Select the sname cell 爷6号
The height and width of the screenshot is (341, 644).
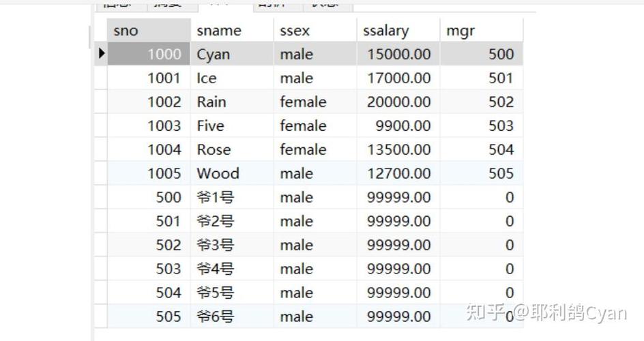(232, 316)
